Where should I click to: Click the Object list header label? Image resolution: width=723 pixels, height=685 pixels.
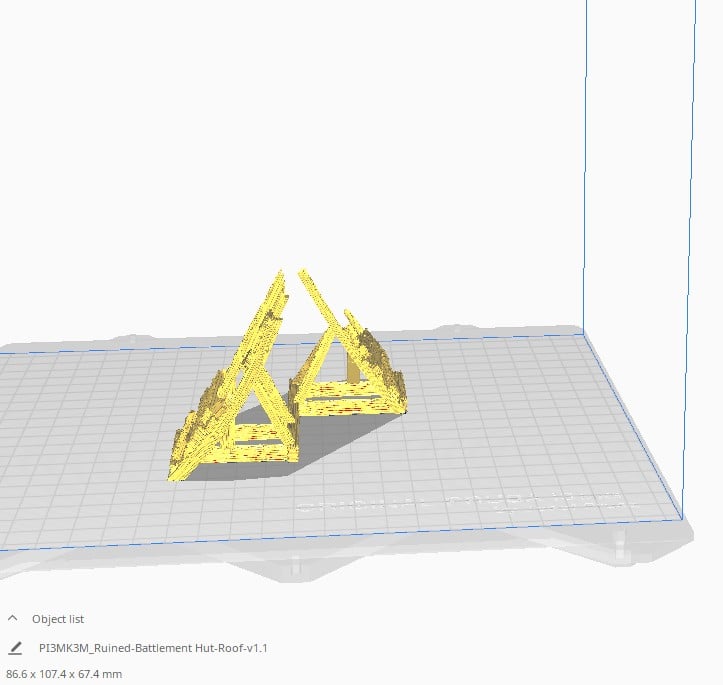[x=58, y=619]
